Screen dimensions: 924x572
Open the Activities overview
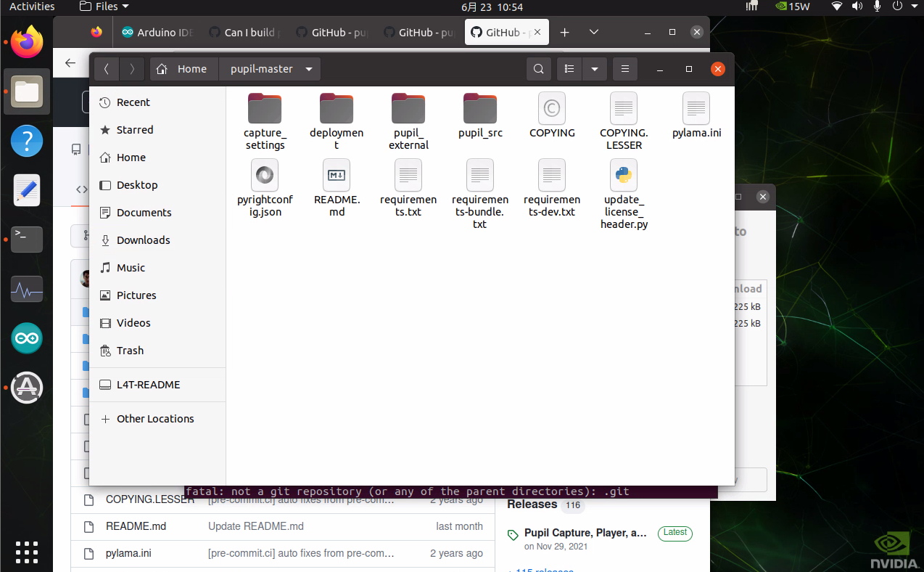tap(32, 7)
